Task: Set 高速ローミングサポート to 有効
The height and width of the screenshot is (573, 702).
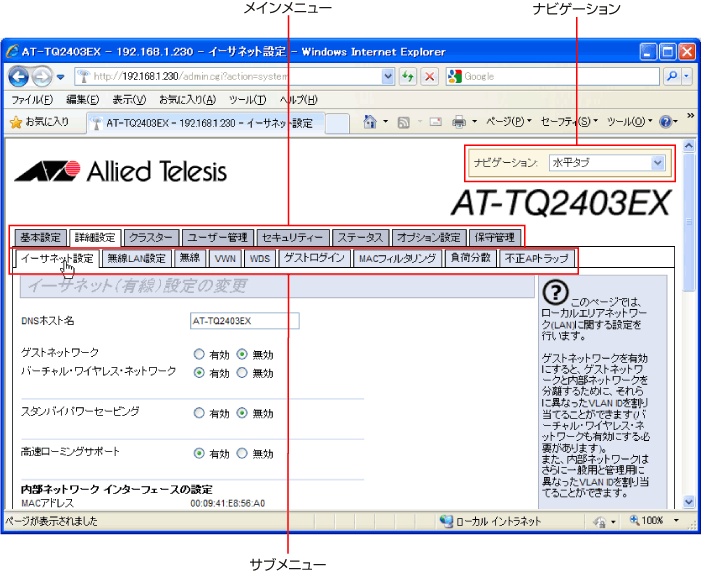Action: coord(199,453)
